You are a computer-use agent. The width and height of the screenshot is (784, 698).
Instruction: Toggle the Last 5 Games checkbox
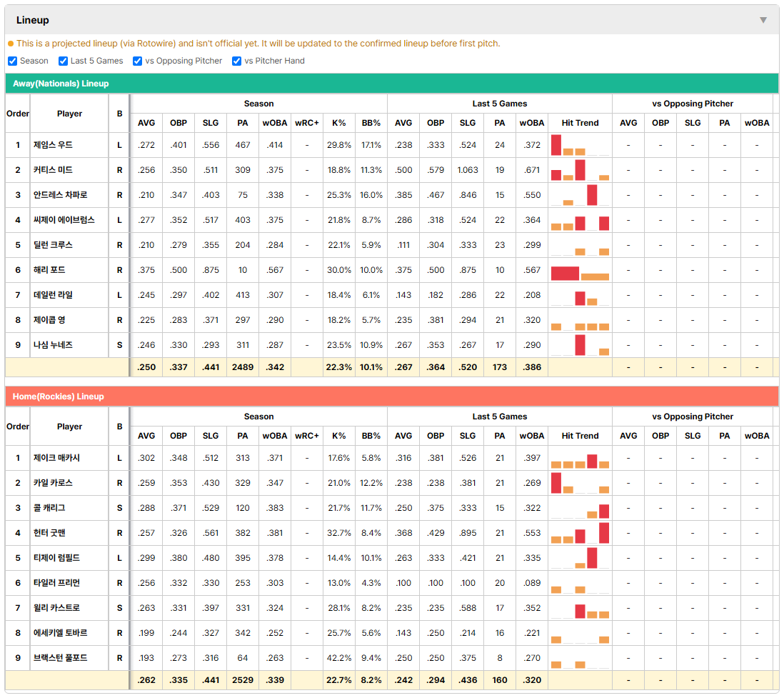pyautogui.click(x=63, y=61)
